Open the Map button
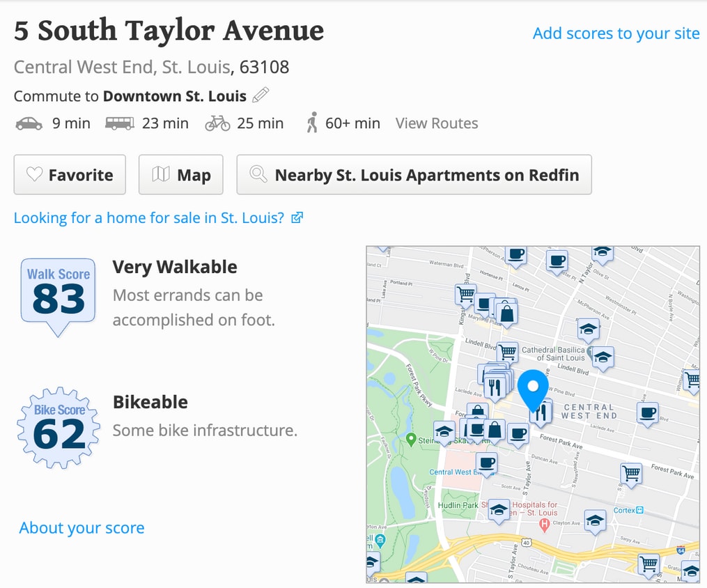 pyautogui.click(x=181, y=175)
